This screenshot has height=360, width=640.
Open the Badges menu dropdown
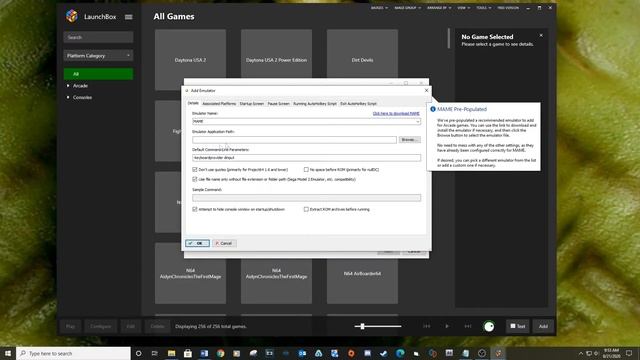pos(379,8)
